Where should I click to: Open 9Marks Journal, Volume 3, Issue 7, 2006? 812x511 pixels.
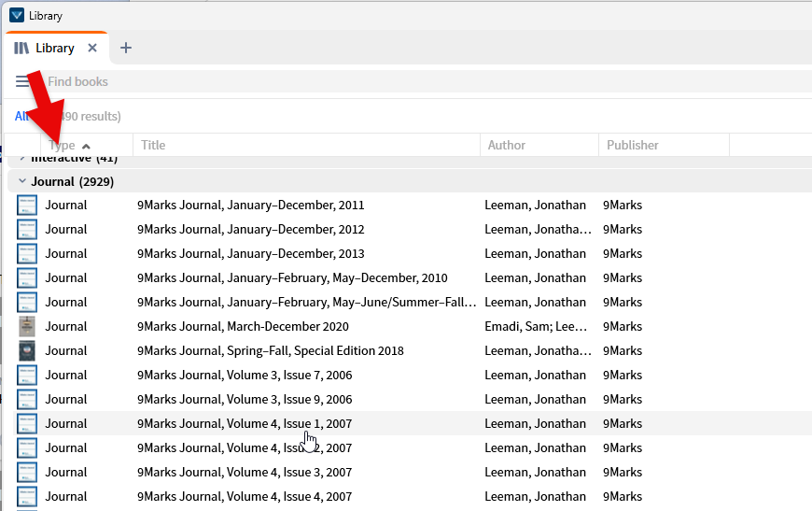click(245, 376)
